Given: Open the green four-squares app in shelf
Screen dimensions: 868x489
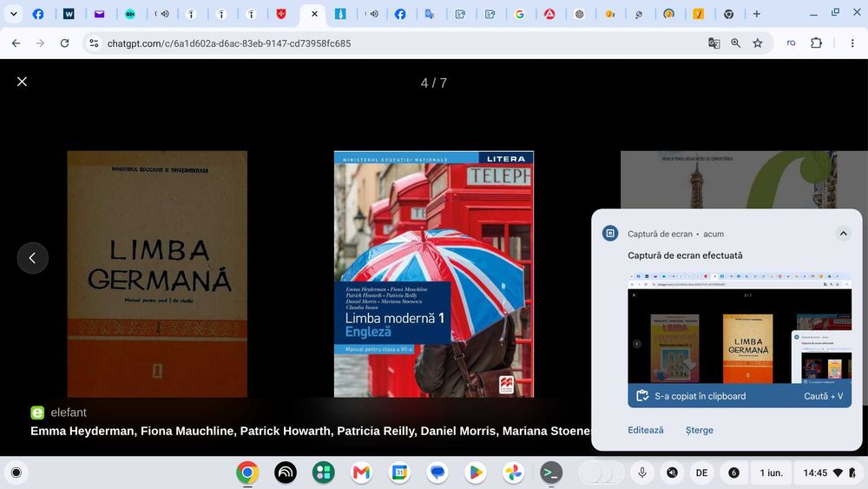Looking at the screenshot, I should point(323,472).
